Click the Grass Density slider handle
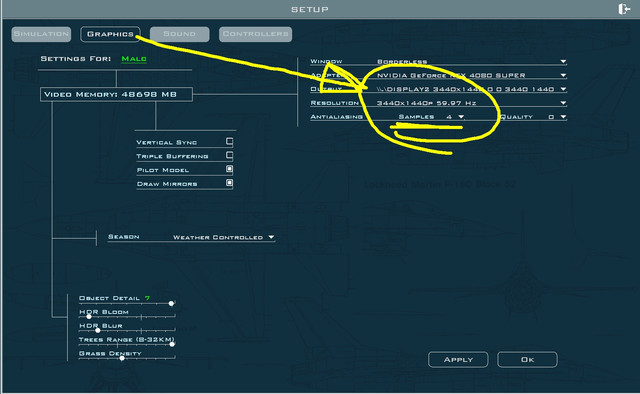This screenshot has height=394, width=640. click(122, 358)
